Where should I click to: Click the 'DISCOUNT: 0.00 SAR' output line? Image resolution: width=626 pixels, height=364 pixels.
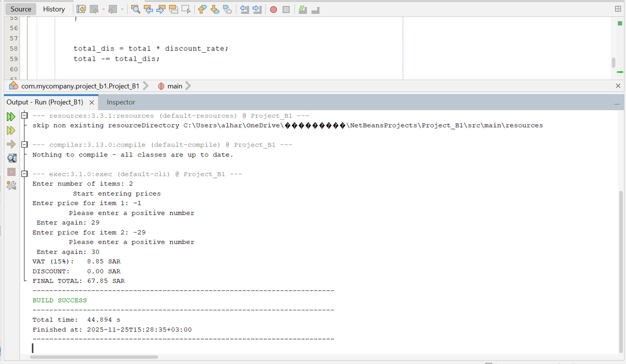(76, 271)
